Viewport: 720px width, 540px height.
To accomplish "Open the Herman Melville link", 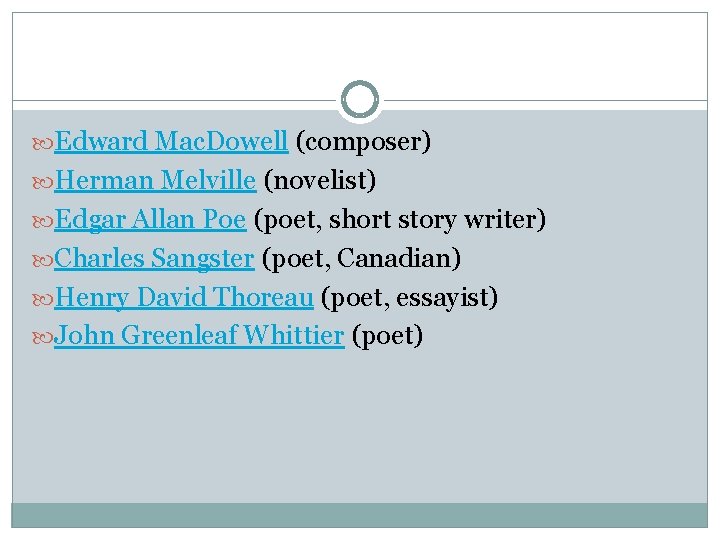I will click(x=157, y=181).
